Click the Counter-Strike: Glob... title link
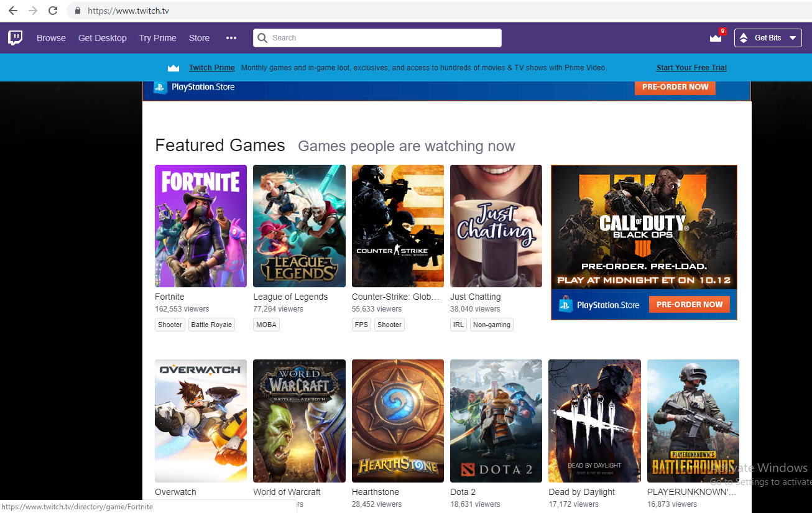812x513 pixels. 395,297
